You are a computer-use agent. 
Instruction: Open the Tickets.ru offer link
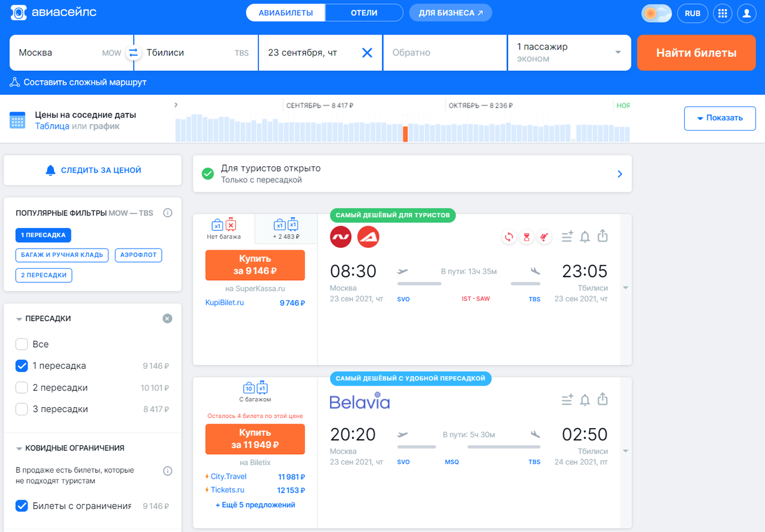[228, 490]
